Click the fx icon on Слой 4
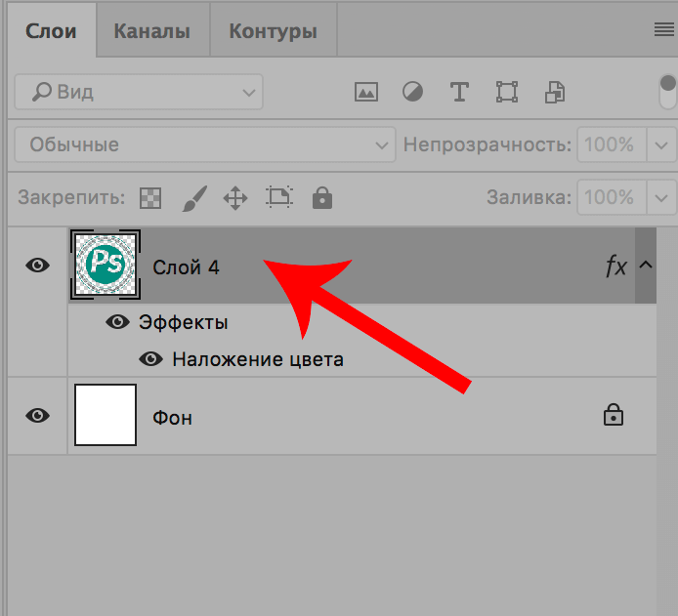 coord(615,267)
